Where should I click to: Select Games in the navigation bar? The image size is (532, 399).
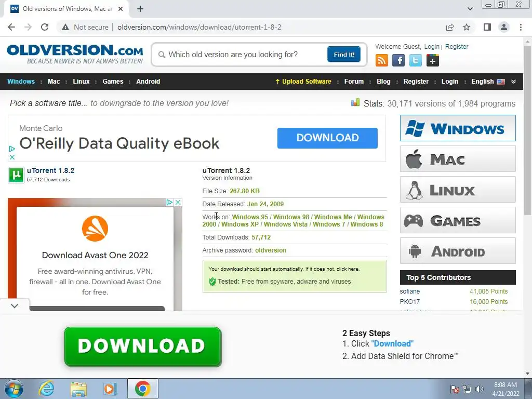coord(113,82)
